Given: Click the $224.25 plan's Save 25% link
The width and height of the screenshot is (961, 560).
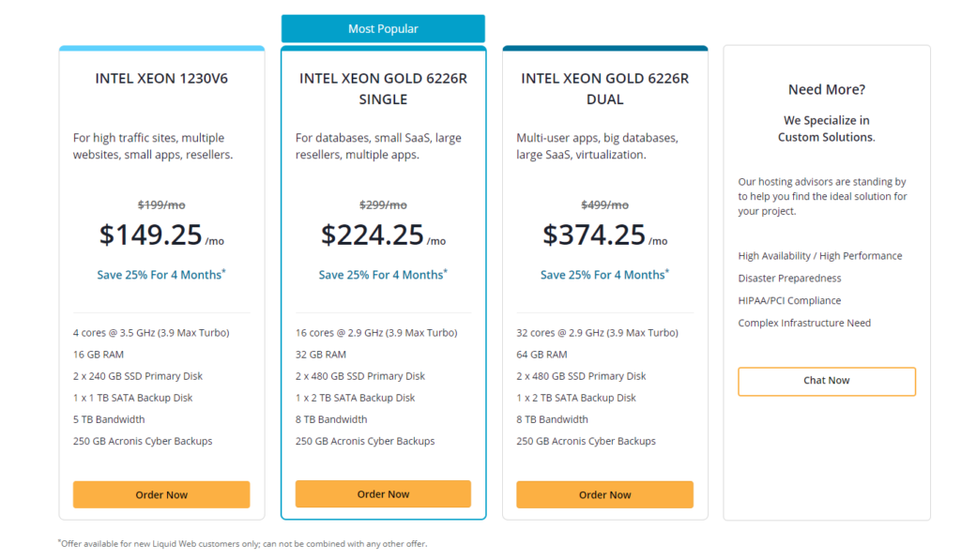Looking at the screenshot, I should (x=383, y=275).
